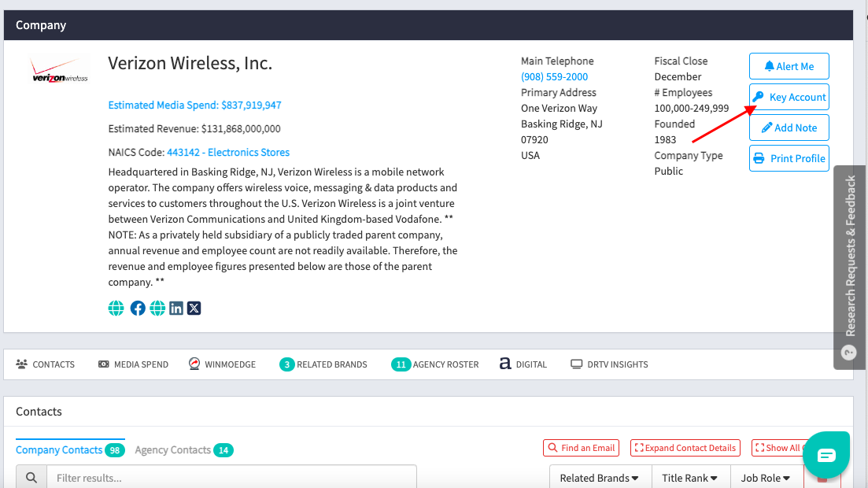Click the Estimated Revenue $131,868,000,000 text
The image size is (868, 488).
[194, 128]
